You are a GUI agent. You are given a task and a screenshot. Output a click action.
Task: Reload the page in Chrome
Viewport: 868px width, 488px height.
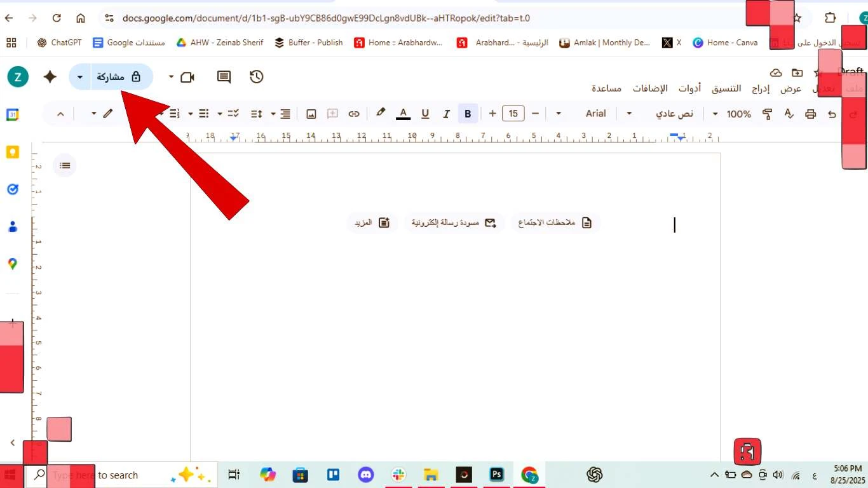[57, 18]
